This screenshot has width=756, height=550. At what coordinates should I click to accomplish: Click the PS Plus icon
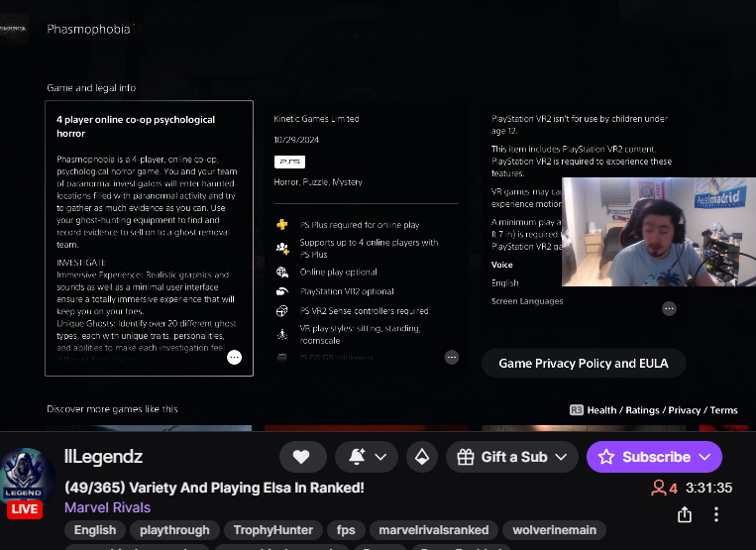click(x=282, y=225)
